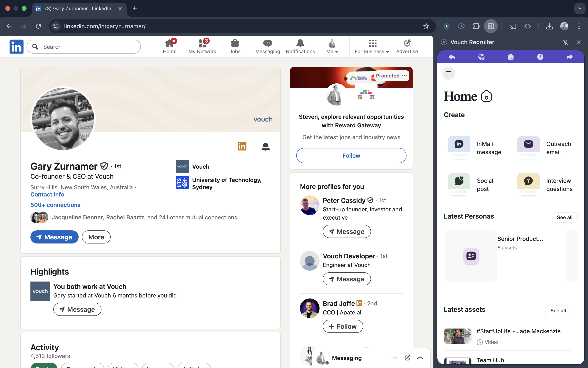Viewport: 588px width, 368px height.
Task: Open Chrome three-dot menu
Action: [579, 26]
